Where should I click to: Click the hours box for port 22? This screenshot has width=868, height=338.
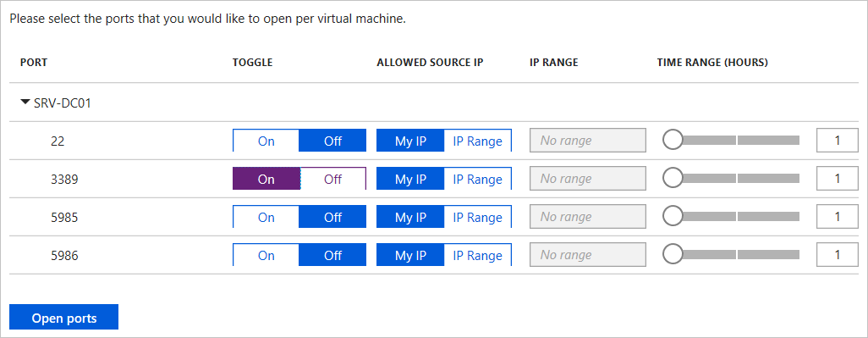pyautogui.click(x=838, y=141)
